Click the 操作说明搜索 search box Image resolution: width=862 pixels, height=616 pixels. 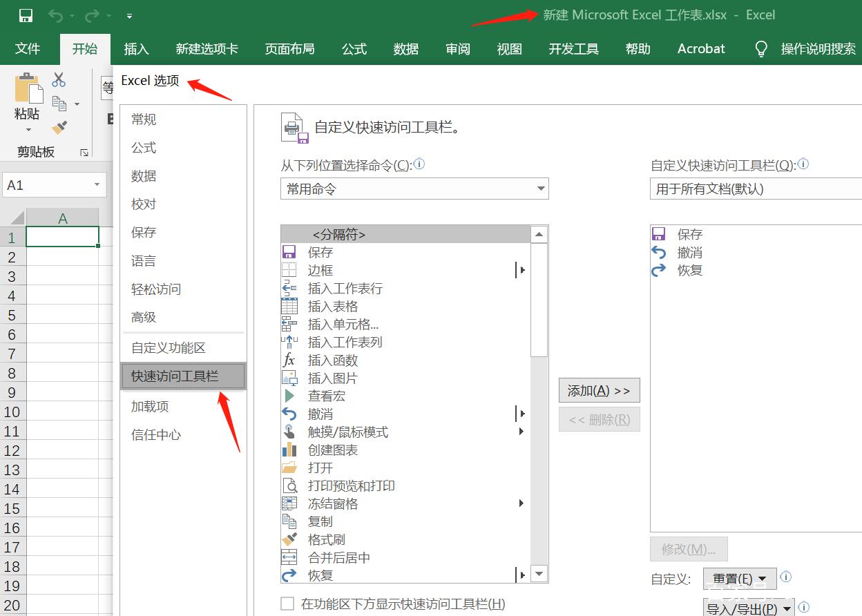coord(818,48)
